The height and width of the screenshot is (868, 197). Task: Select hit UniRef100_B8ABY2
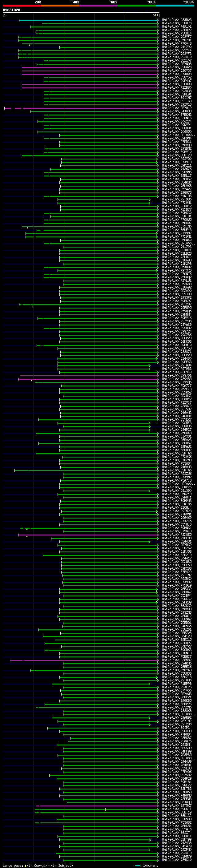[177, 399]
